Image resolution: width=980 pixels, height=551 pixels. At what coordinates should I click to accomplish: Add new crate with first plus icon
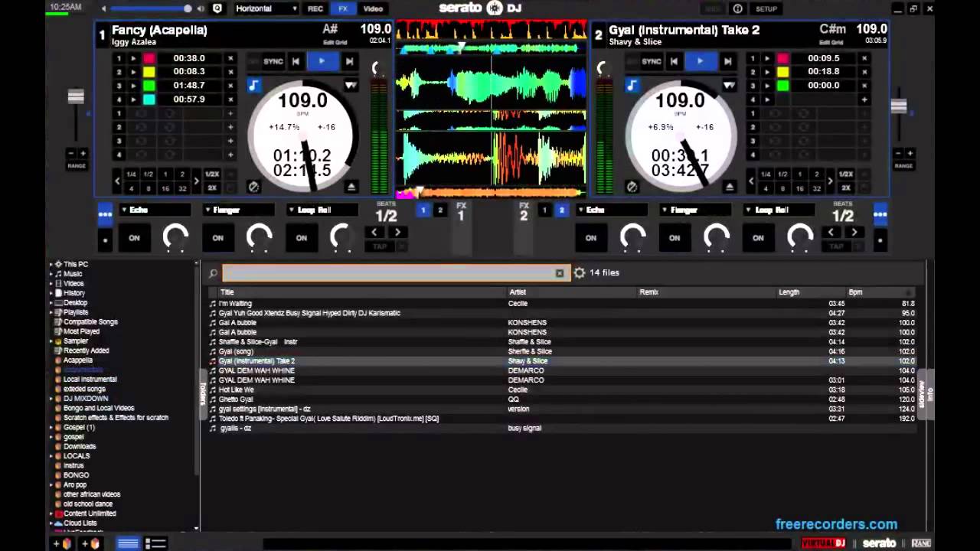click(x=63, y=543)
